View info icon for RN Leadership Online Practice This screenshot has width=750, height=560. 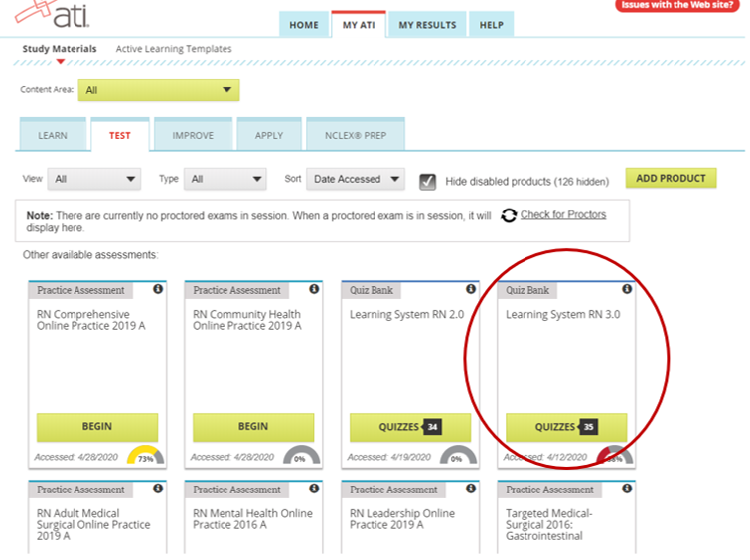click(x=471, y=489)
